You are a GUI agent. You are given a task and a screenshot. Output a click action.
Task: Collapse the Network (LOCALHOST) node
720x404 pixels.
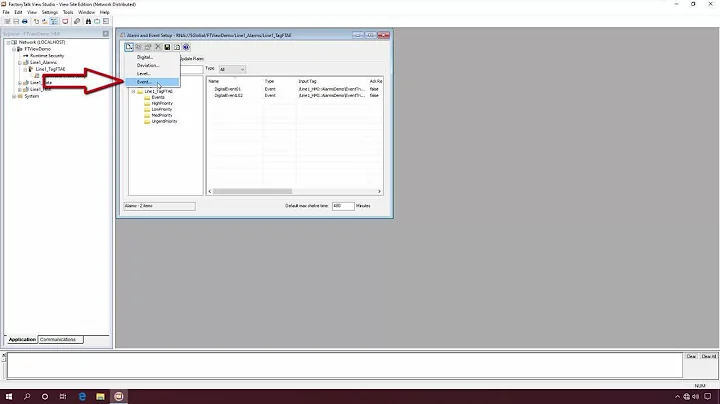pyautogui.click(x=8, y=42)
